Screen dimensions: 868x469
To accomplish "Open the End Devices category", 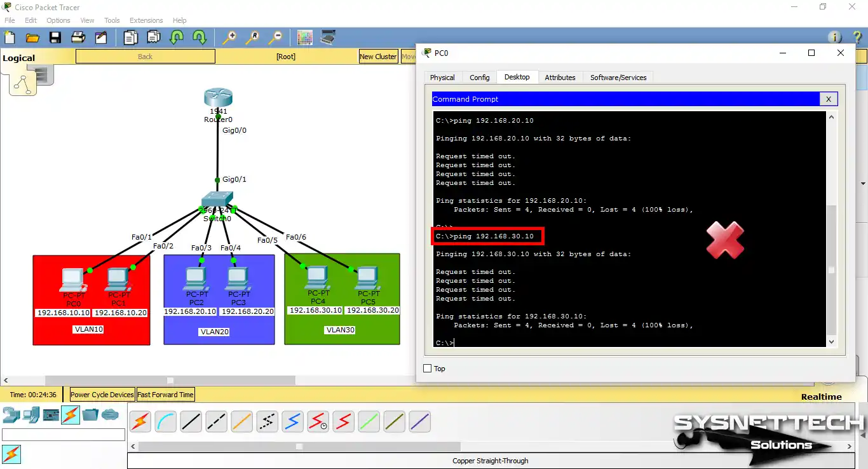I will (31, 415).
